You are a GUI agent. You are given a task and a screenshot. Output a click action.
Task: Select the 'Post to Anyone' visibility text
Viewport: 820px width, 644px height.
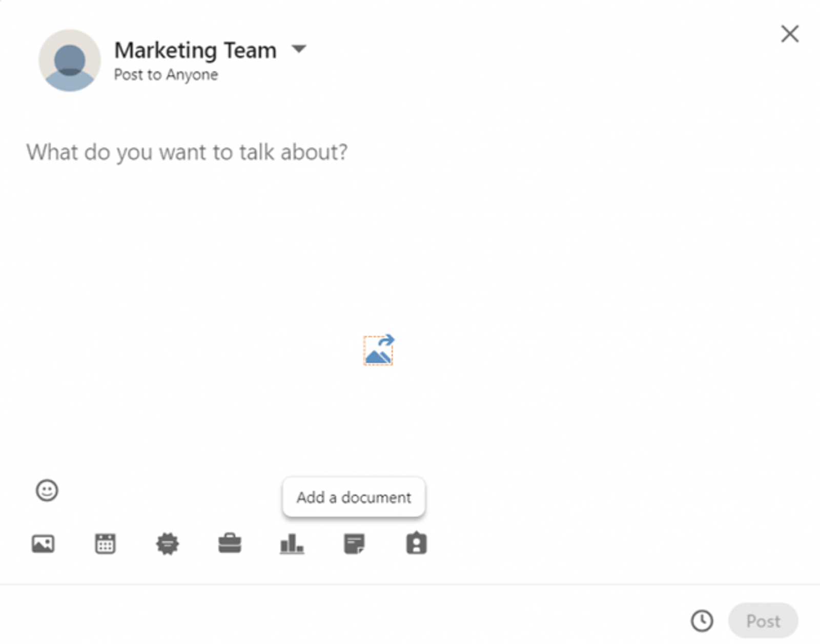pyautogui.click(x=166, y=75)
